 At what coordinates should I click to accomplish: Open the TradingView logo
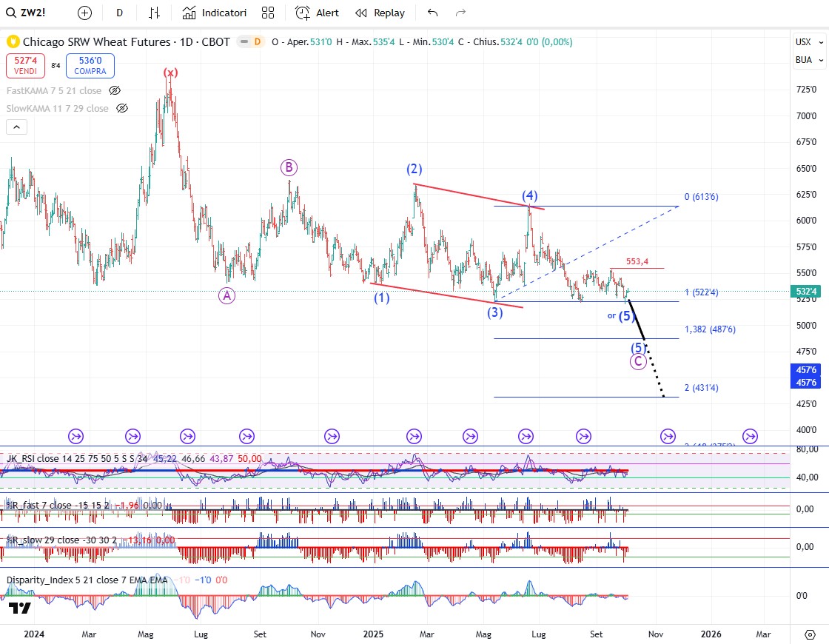pyautogui.click(x=20, y=608)
